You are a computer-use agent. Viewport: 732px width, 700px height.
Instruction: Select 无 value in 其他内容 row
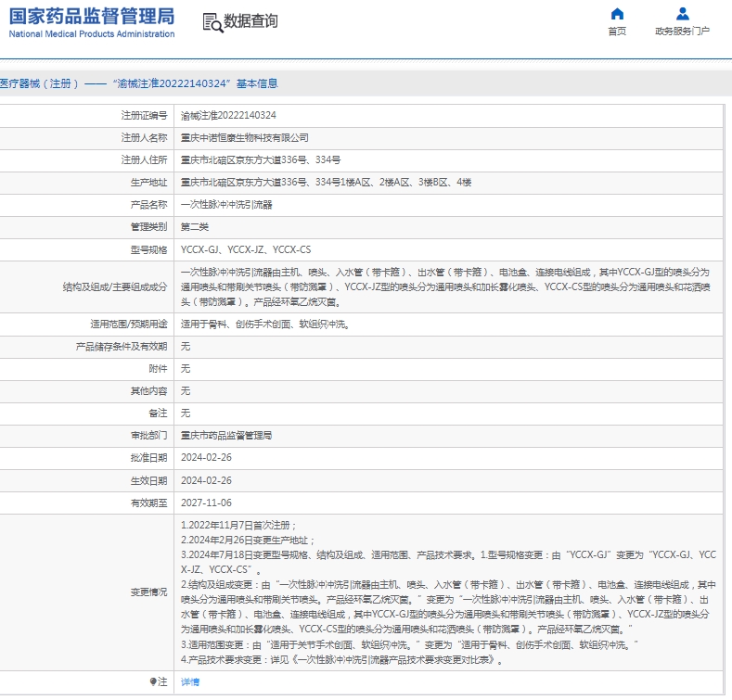[x=186, y=391]
